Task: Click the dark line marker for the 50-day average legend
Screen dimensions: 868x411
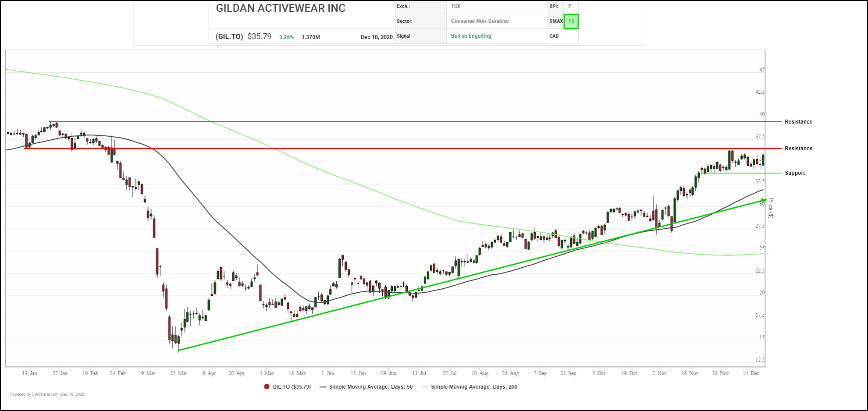Action: click(x=323, y=387)
